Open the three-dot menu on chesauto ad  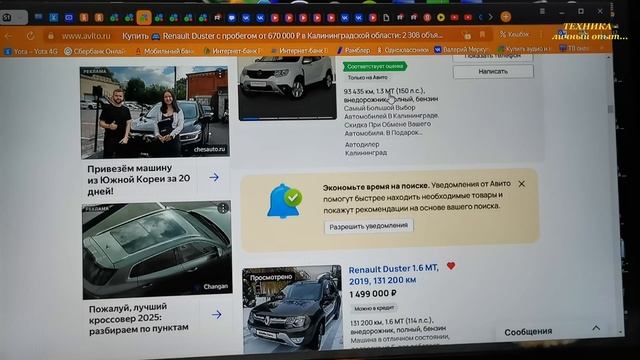click(220, 73)
